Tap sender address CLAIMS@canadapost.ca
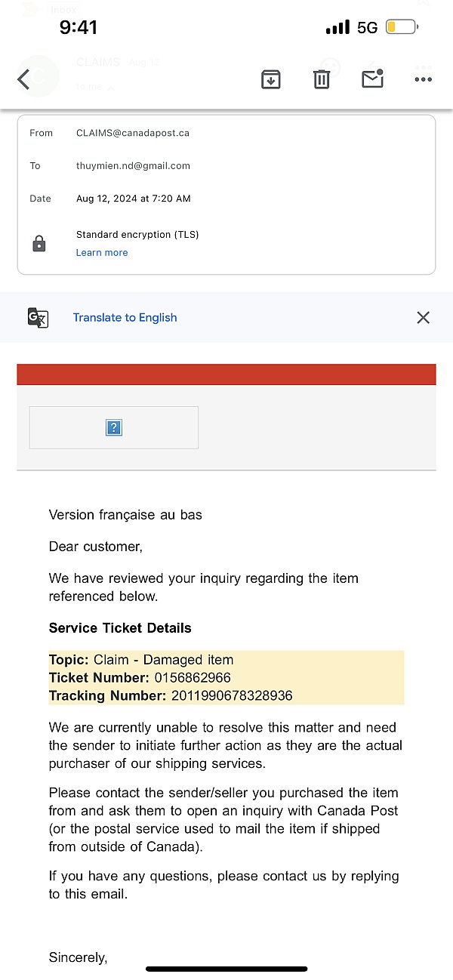 tap(133, 133)
